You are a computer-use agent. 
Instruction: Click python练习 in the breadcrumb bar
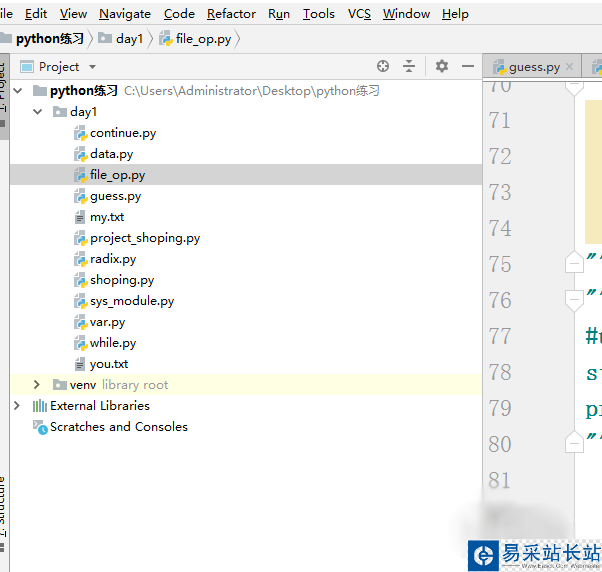tap(50, 39)
